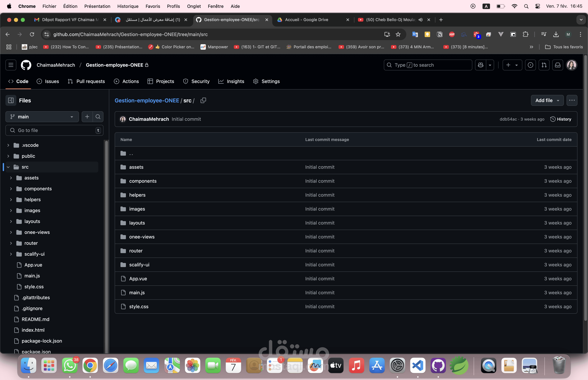Click the search icon beside the branch selector
This screenshot has height=380, width=588.
click(98, 117)
